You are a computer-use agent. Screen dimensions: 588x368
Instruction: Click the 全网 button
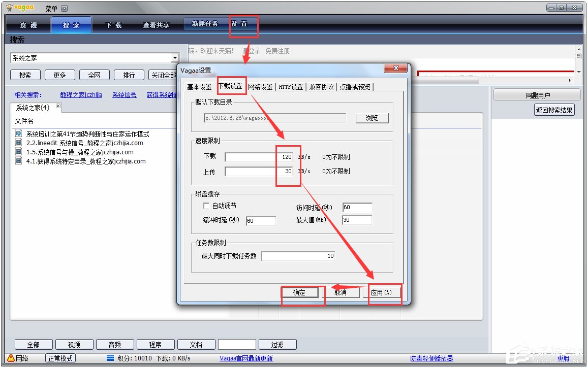pyautogui.click(x=95, y=75)
